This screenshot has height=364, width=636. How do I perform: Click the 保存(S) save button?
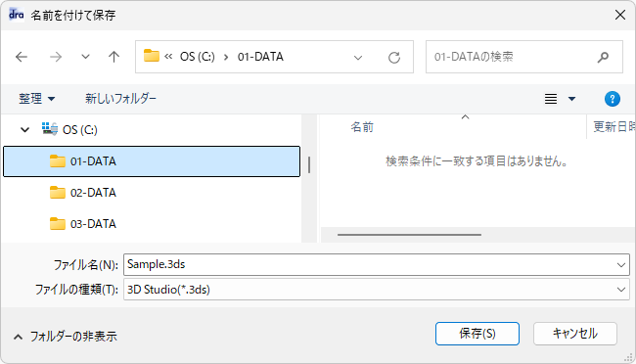click(477, 334)
